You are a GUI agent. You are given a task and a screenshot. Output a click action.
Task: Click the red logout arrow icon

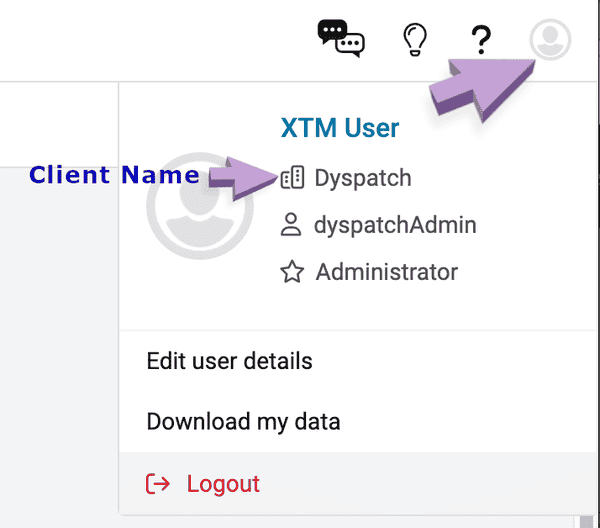pyautogui.click(x=158, y=484)
